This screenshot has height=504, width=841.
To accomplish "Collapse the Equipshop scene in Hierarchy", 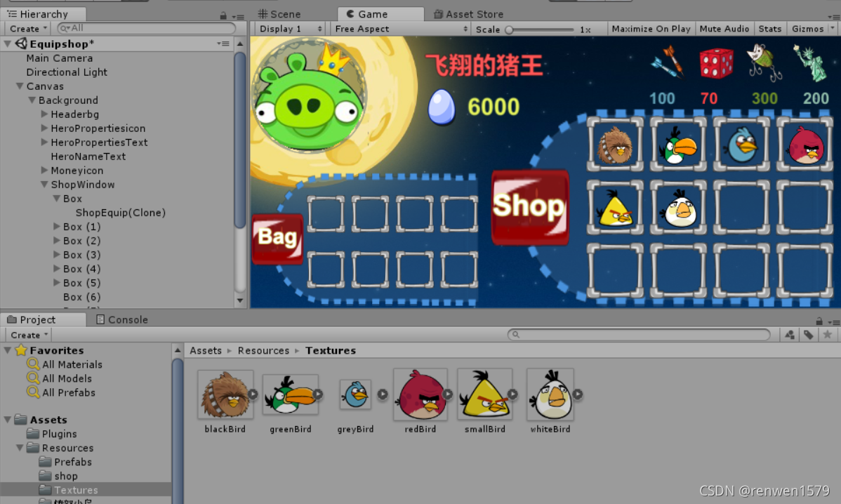I will (x=8, y=44).
